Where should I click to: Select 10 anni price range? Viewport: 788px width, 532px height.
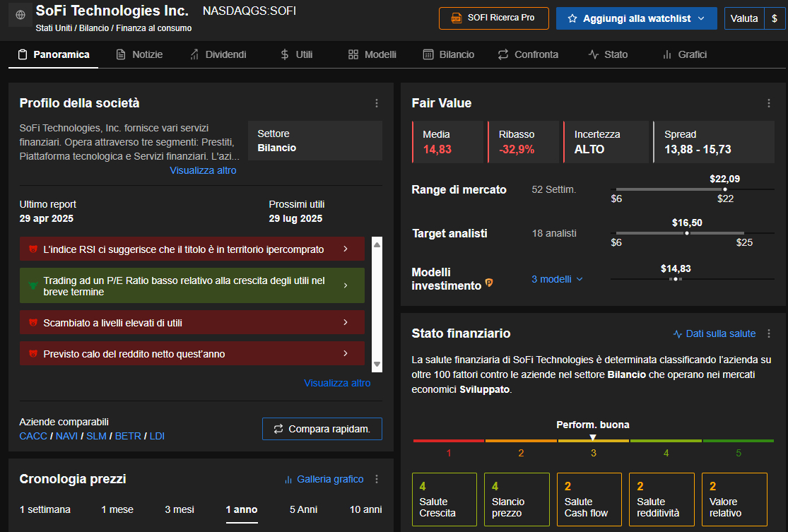366,509
